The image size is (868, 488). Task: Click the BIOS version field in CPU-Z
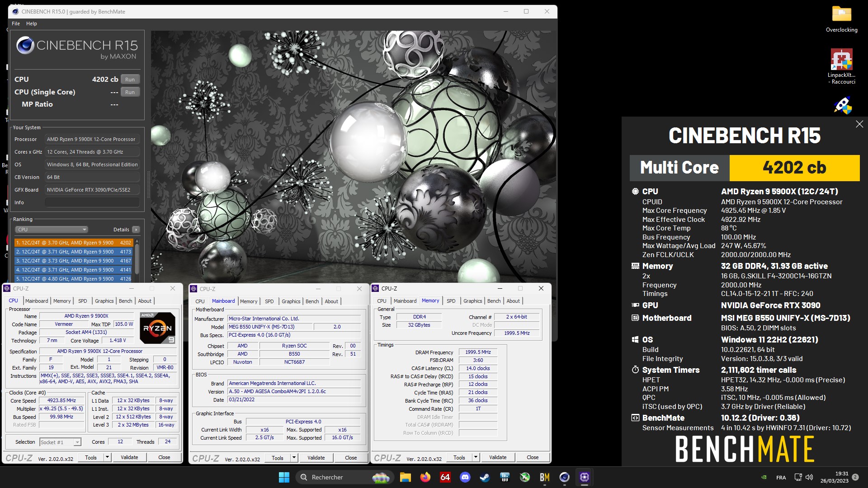click(x=294, y=391)
